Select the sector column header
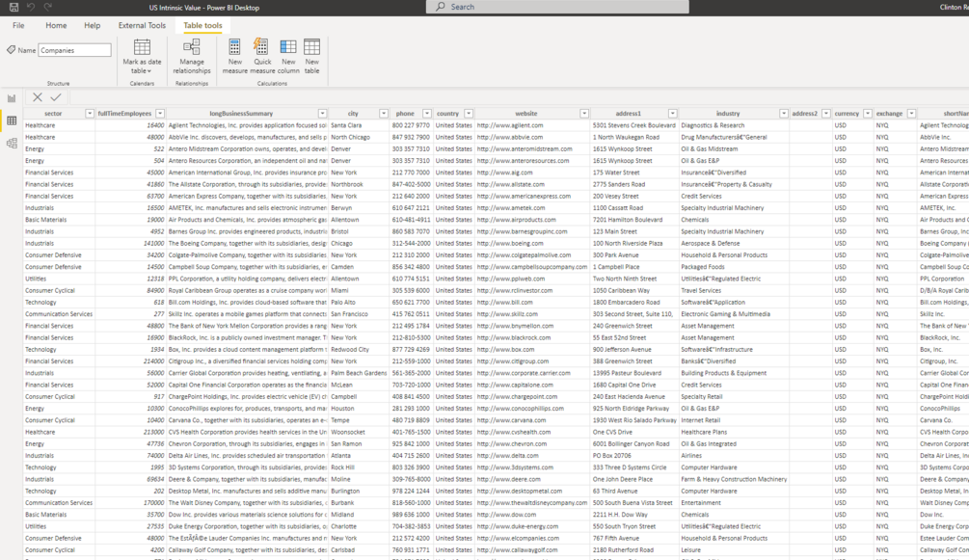 53,113
